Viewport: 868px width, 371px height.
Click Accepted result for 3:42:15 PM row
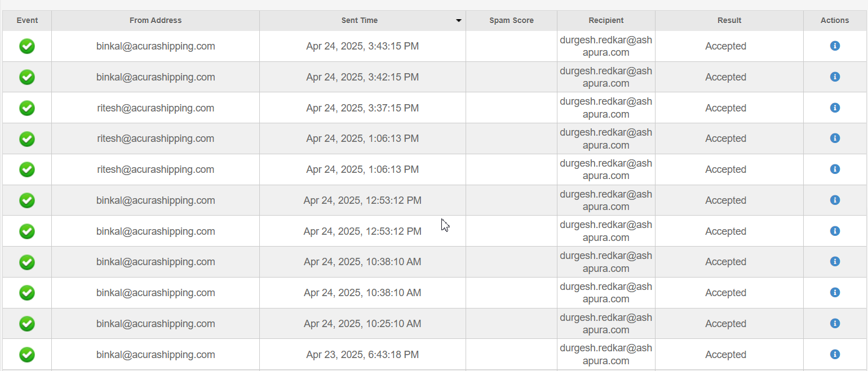725,77
